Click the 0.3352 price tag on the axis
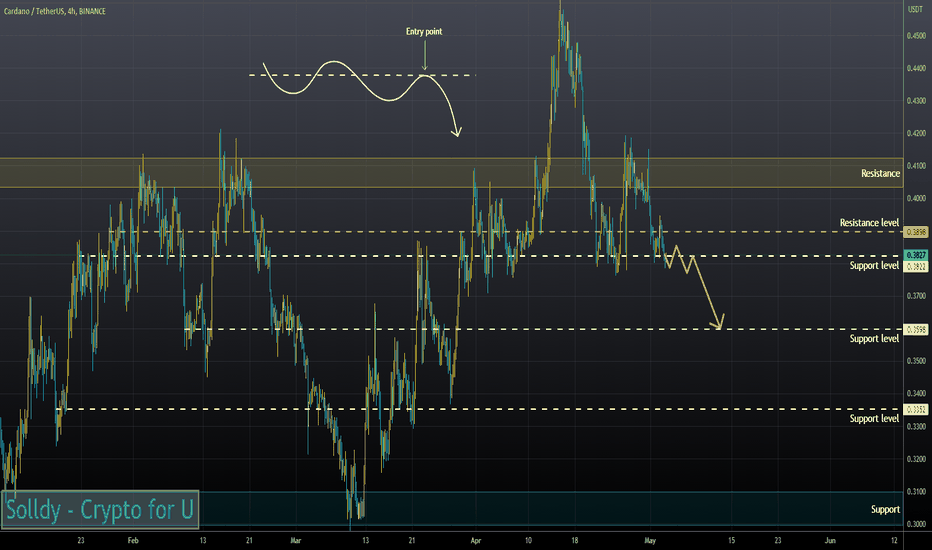This screenshot has width=932, height=550. [x=915, y=410]
